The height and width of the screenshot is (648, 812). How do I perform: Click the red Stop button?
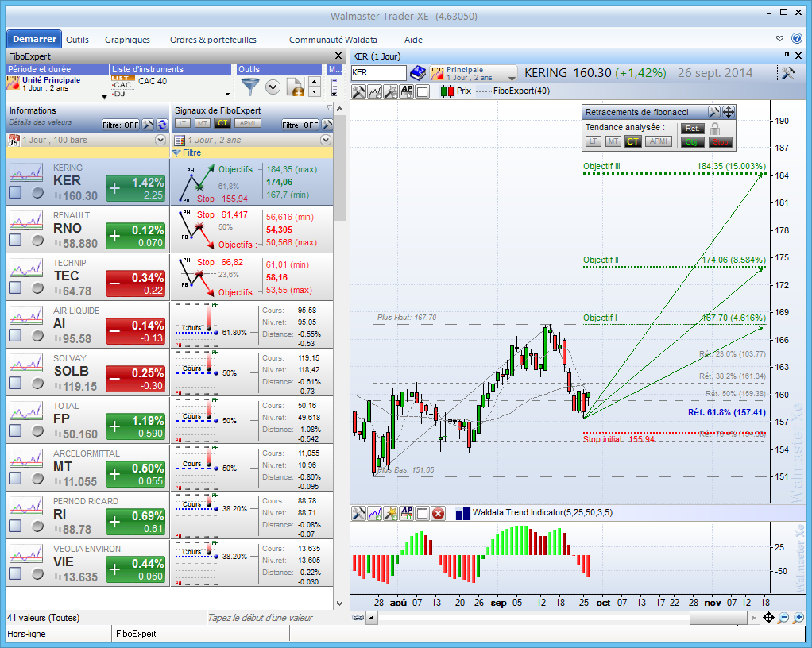coord(721,142)
